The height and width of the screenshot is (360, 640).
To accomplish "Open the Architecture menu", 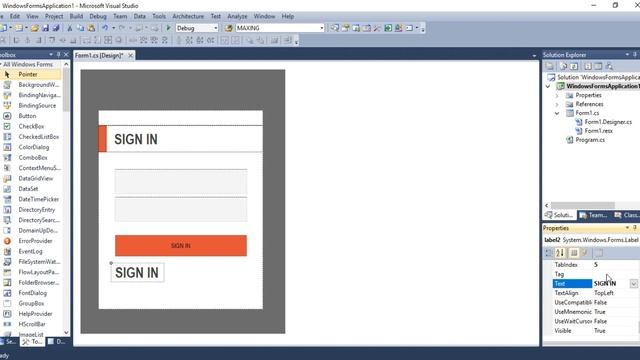I will (188, 16).
